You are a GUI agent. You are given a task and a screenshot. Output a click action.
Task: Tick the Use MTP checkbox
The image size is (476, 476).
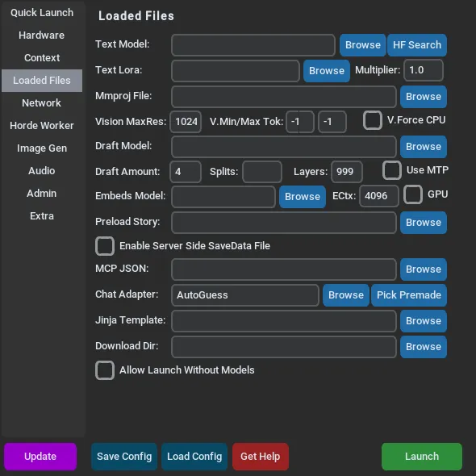click(x=392, y=170)
